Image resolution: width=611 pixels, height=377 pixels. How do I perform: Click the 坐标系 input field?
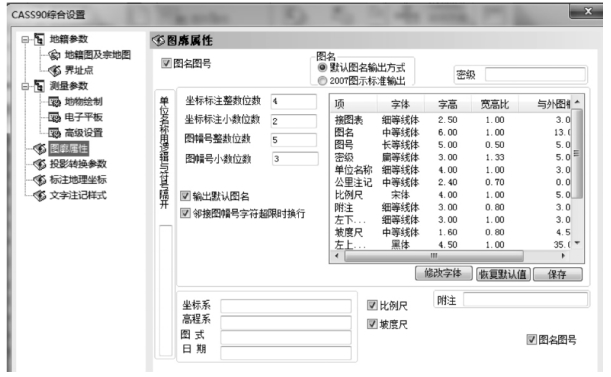pos(286,306)
